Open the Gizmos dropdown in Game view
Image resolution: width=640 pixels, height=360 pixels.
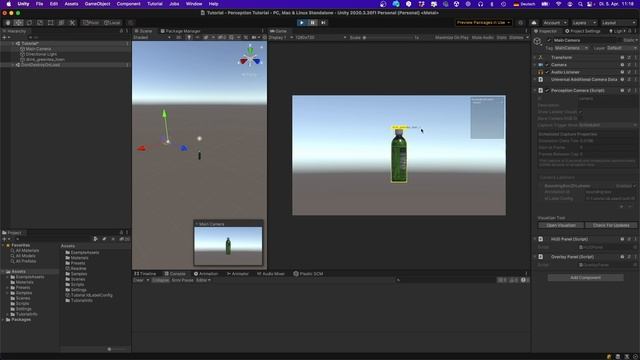(518, 38)
